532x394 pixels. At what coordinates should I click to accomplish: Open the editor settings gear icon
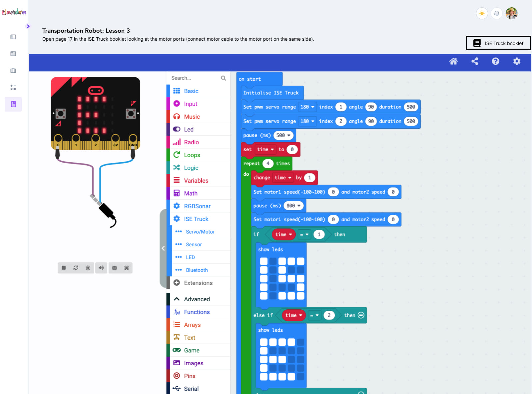pos(517,61)
